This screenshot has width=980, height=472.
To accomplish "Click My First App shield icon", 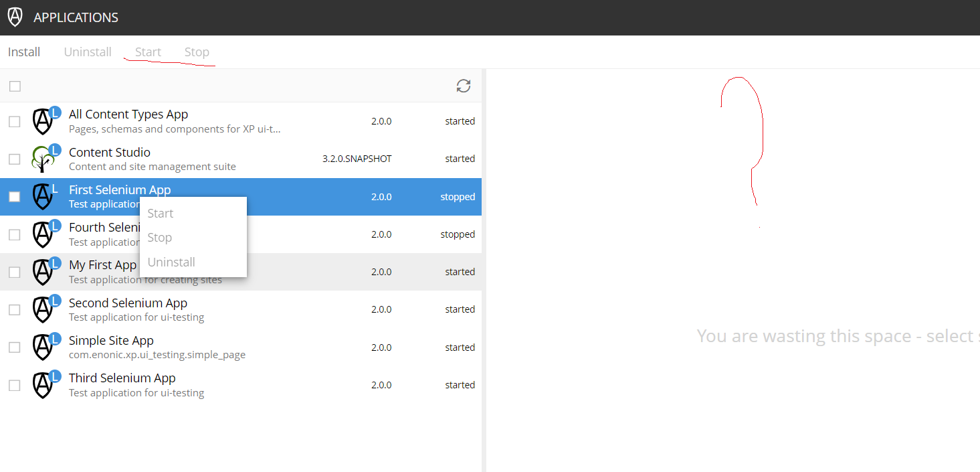I will (x=44, y=272).
